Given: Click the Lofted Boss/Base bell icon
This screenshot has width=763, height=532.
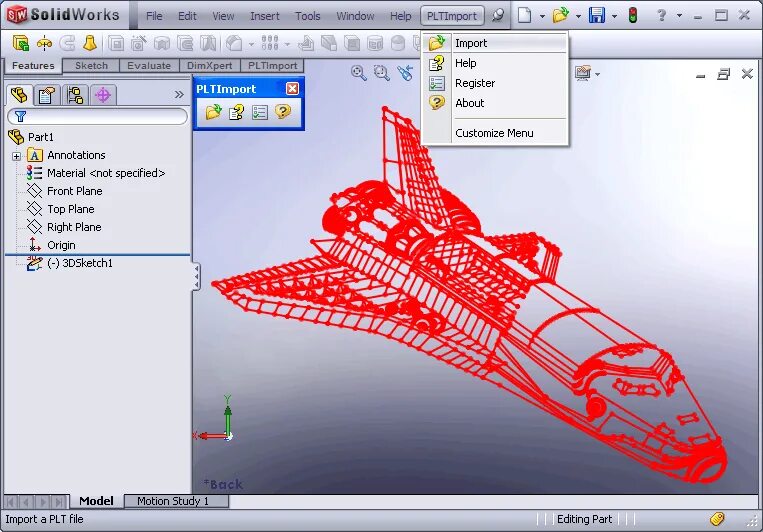Looking at the screenshot, I should [90, 44].
